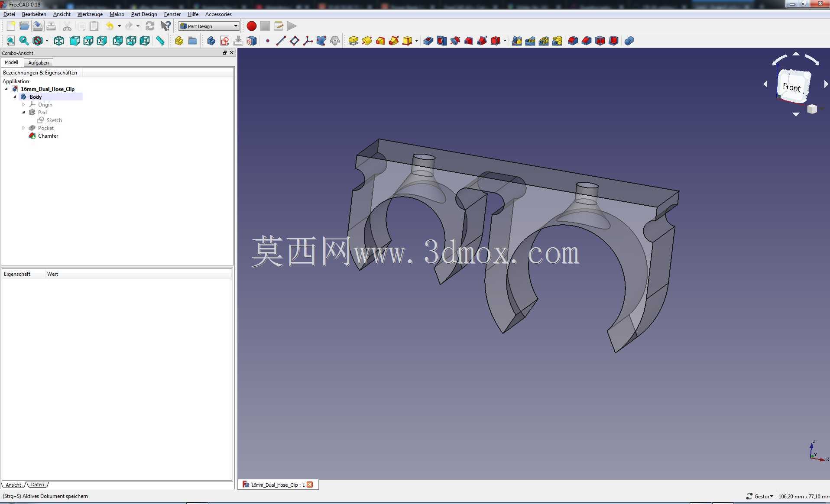This screenshot has height=504, width=830.
Task: Close the Combo-Ansicht panel
Action: pyautogui.click(x=232, y=53)
